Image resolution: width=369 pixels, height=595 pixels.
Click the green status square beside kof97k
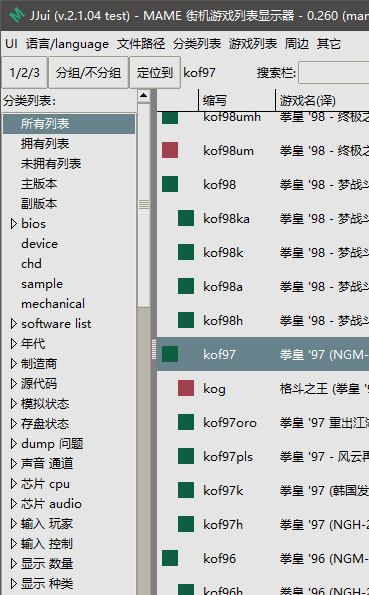click(x=186, y=490)
